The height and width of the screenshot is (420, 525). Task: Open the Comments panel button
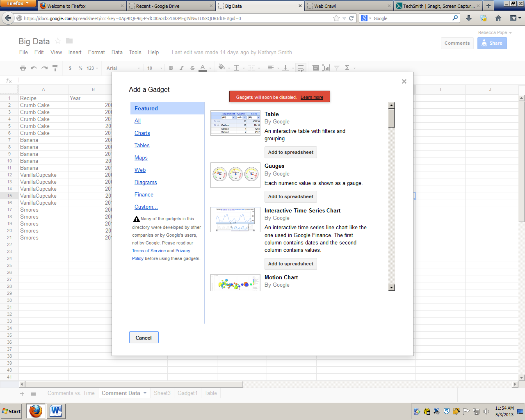click(x=457, y=43)
